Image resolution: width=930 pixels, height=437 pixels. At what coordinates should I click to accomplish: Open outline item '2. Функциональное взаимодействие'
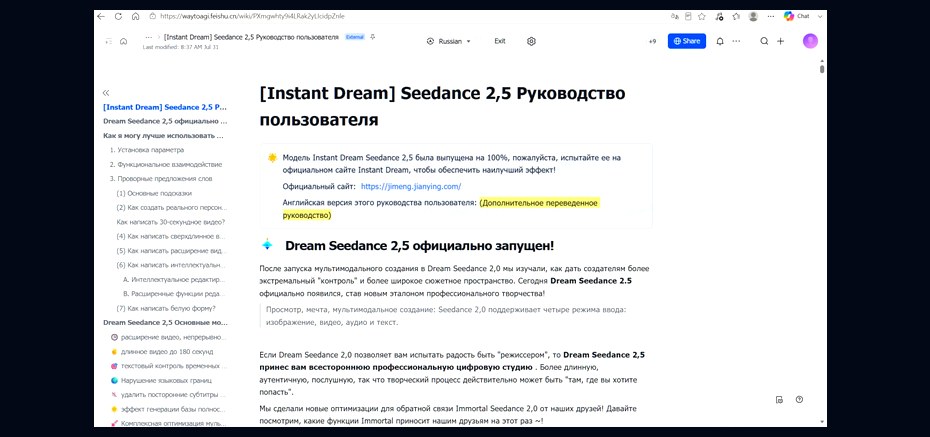tap(166, 164)
